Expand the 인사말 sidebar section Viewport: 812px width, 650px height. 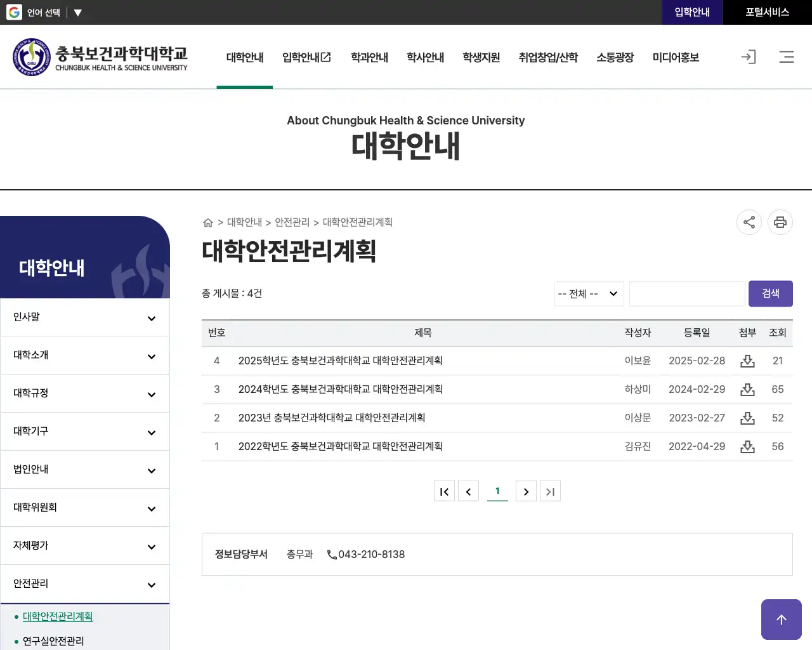pyautogui.click(x=85, y=317)
